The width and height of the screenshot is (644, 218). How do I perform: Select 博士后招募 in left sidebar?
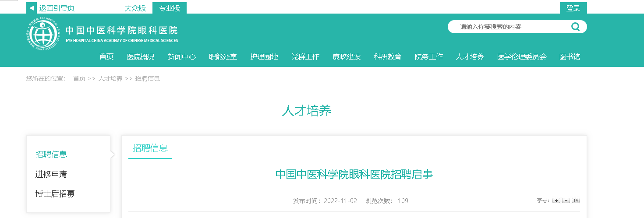(x=55, y=193)
